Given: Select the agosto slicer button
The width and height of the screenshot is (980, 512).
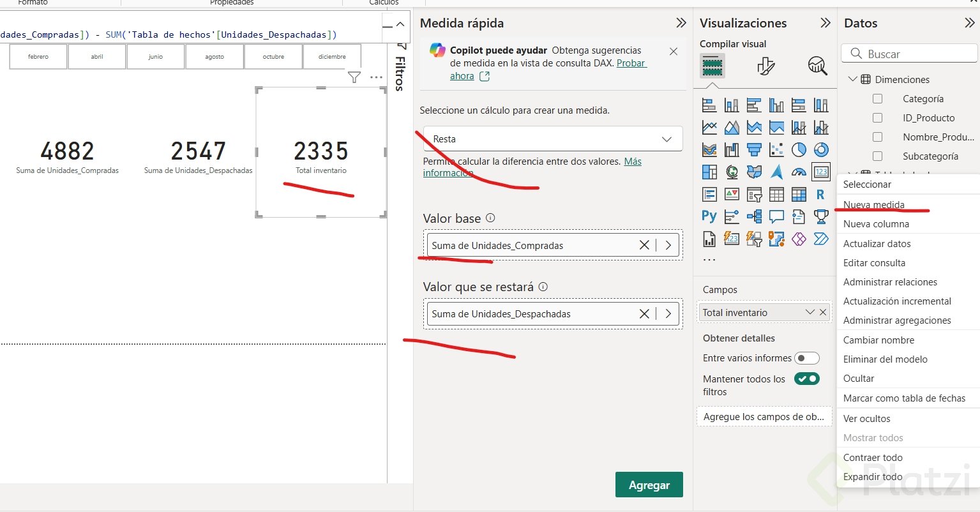Looking at the screenshot, I should pyautogui.click(x=215, y=56).
